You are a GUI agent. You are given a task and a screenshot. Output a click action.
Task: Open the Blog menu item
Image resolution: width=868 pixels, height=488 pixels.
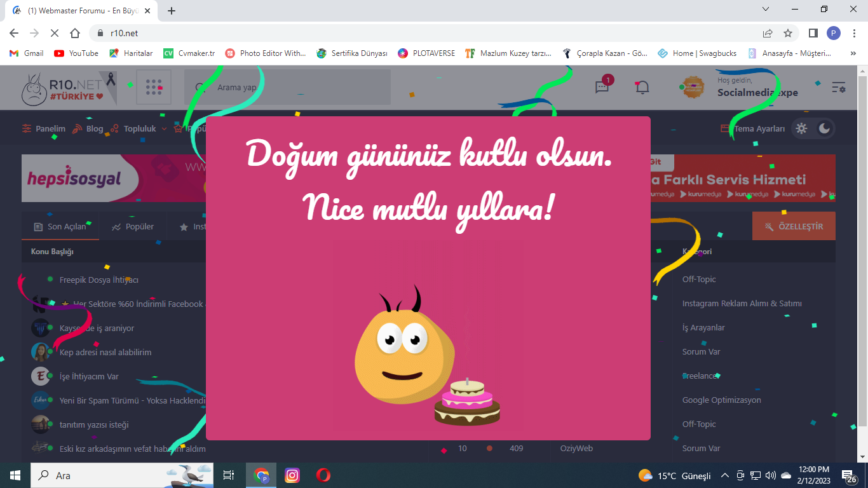tap(88, 128)
